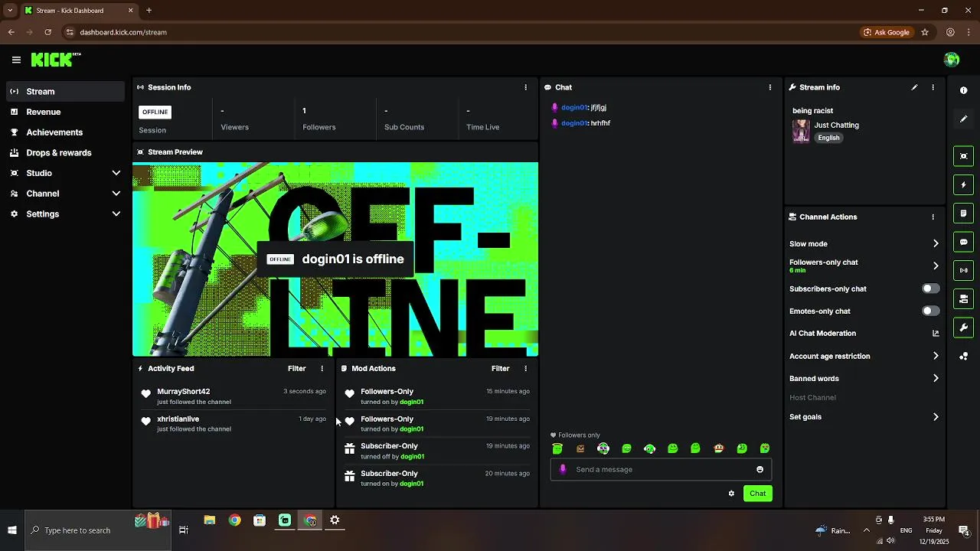Toggle Emotes-only chat switch

(x=930, y=311)
